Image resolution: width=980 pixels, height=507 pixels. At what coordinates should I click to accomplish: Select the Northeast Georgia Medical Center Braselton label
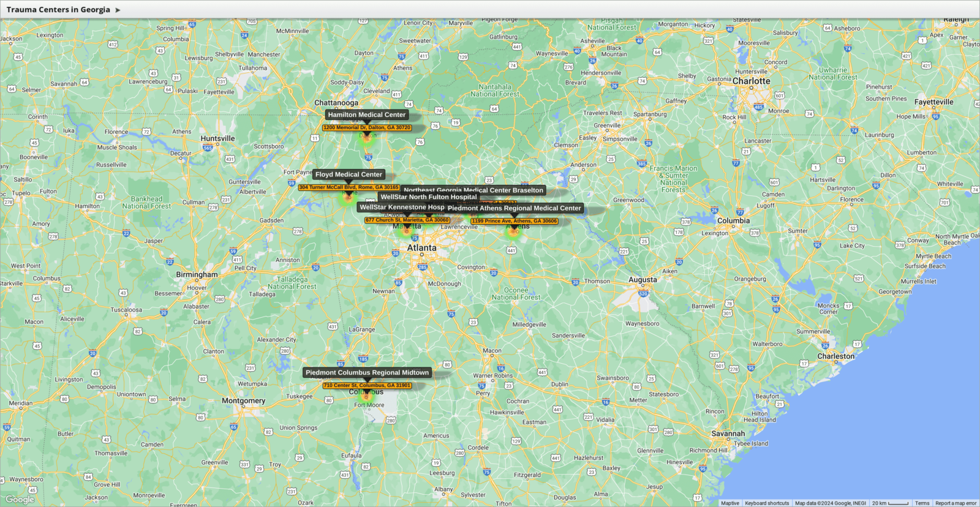click(x=473, y=189)
